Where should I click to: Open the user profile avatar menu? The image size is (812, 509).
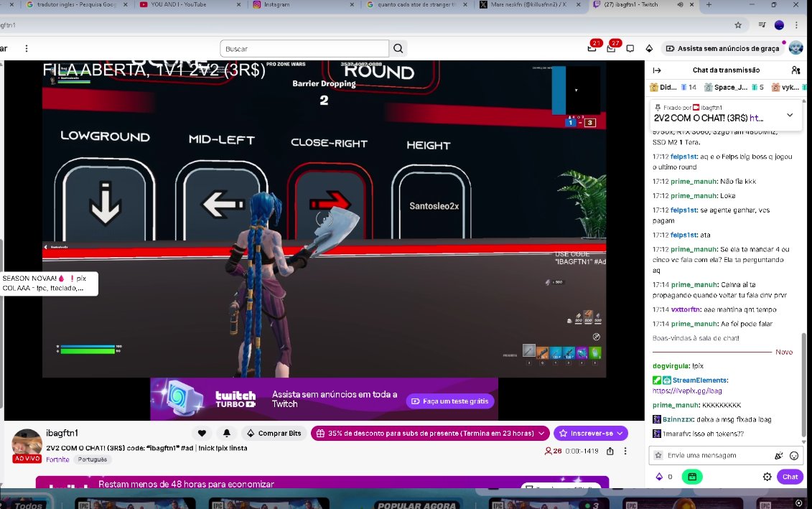[x=795, y=48]
